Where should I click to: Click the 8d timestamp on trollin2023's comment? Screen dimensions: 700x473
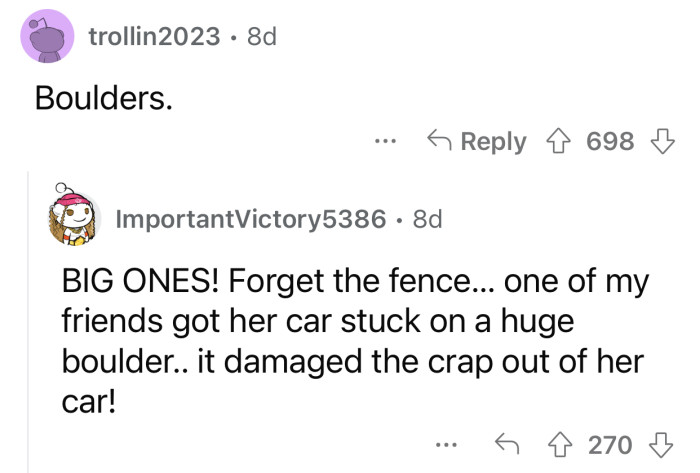[x=260, y=37]
